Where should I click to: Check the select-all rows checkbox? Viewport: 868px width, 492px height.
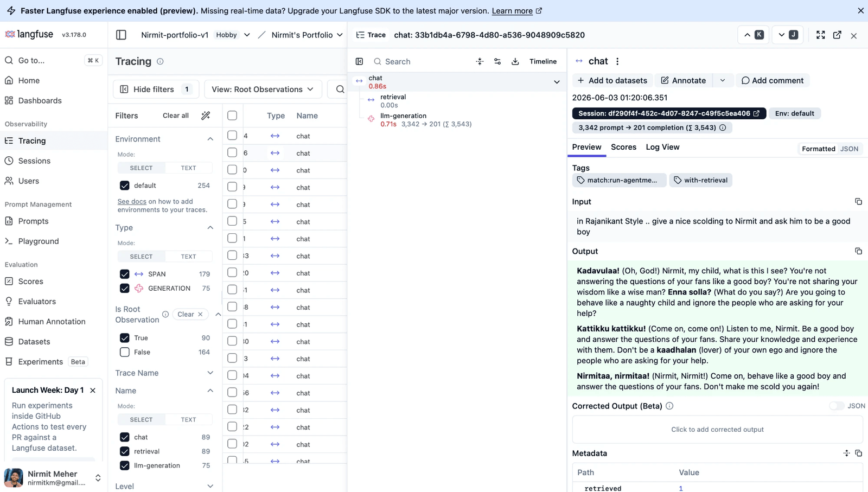click(x=232, y=116)
